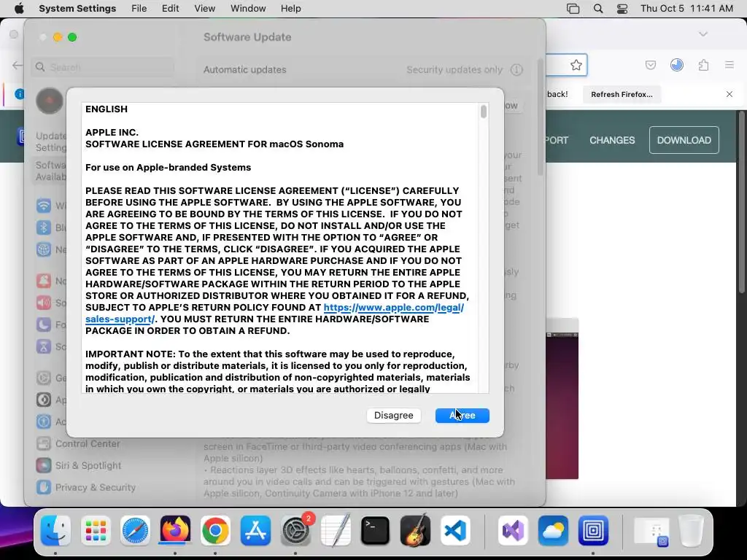Click the Firefox back arrow

point(18,65)
